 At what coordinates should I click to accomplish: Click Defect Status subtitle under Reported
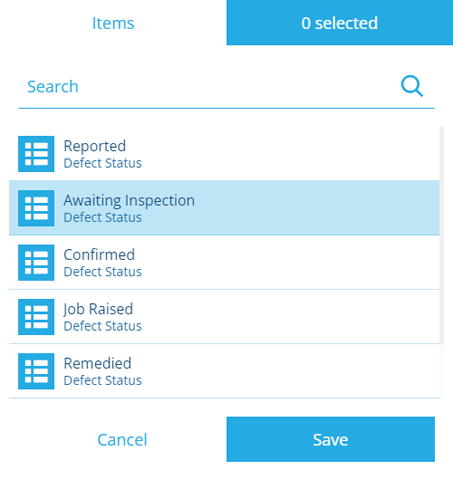tap(103, 163)
